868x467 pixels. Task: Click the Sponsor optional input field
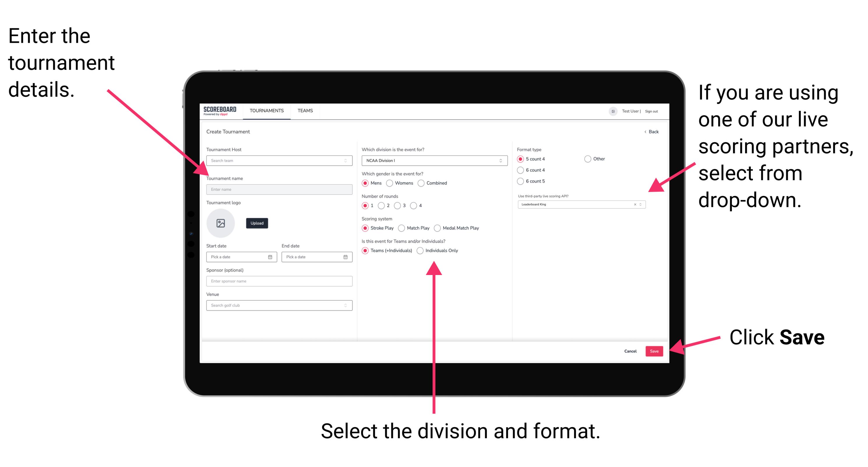point(279,281)
